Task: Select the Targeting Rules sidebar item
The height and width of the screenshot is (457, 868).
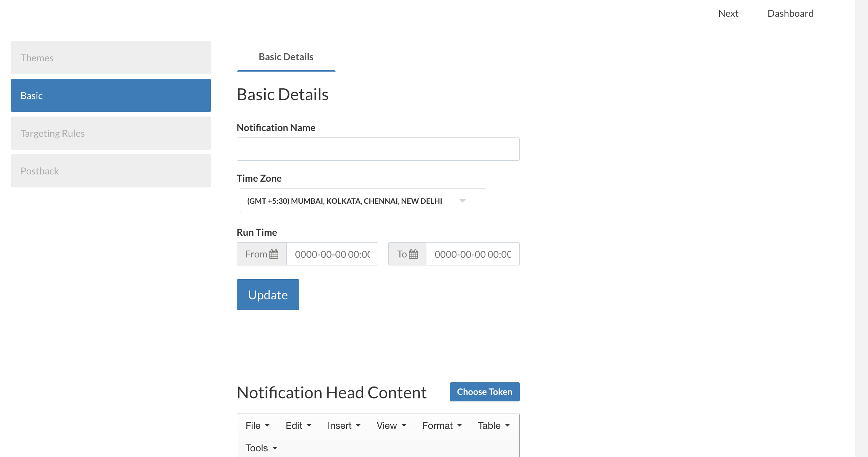Action: pos(111,133)
